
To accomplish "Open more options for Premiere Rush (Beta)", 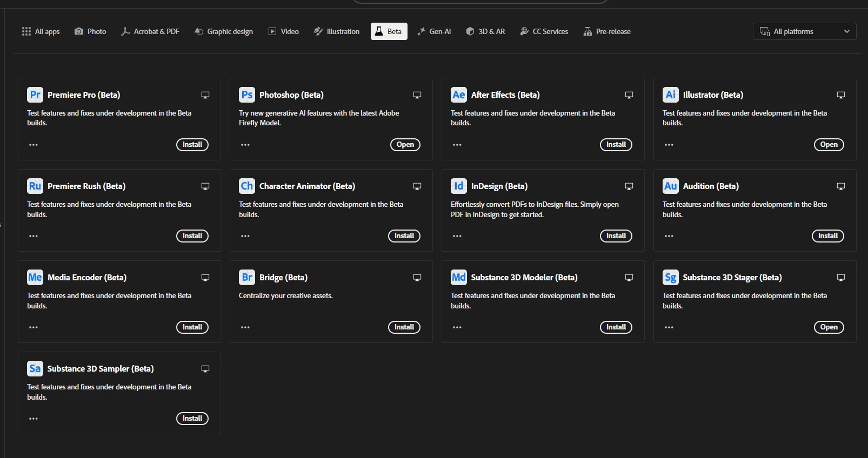I will point(34,236).
